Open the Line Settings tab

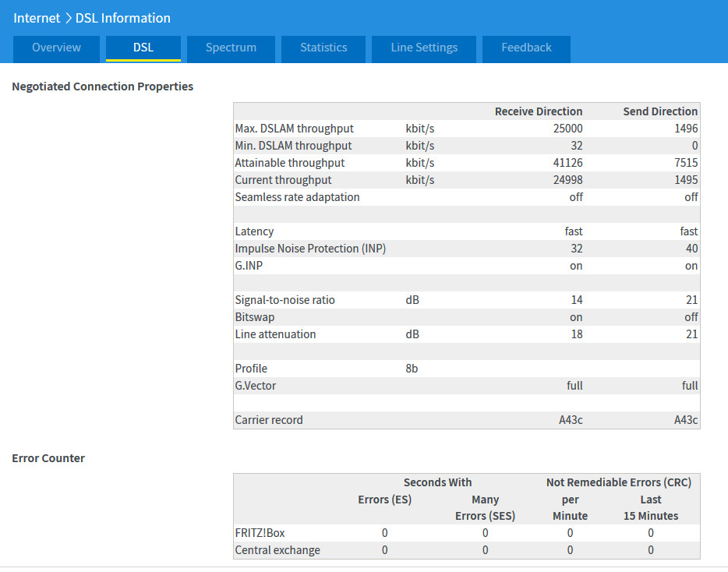click(x=424, y=48)
